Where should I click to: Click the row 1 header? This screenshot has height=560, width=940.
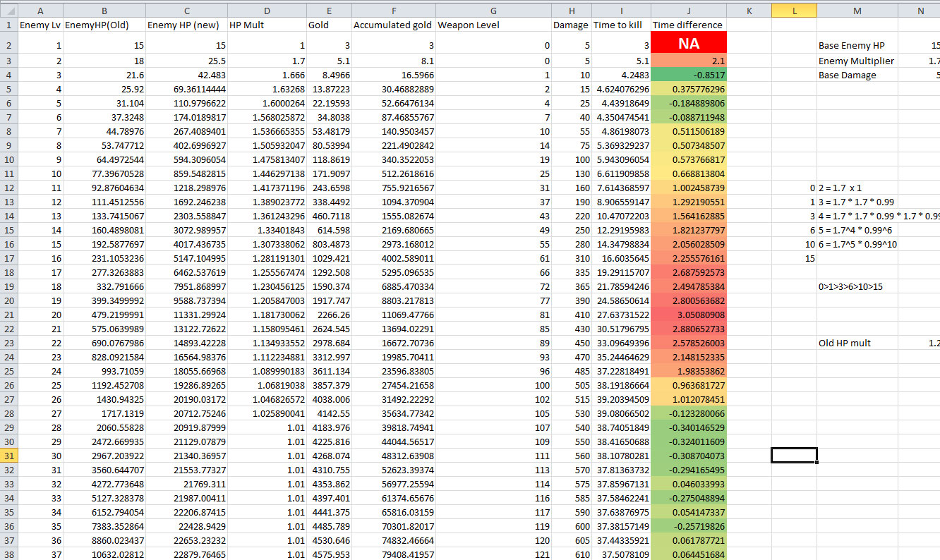(8, 25)
